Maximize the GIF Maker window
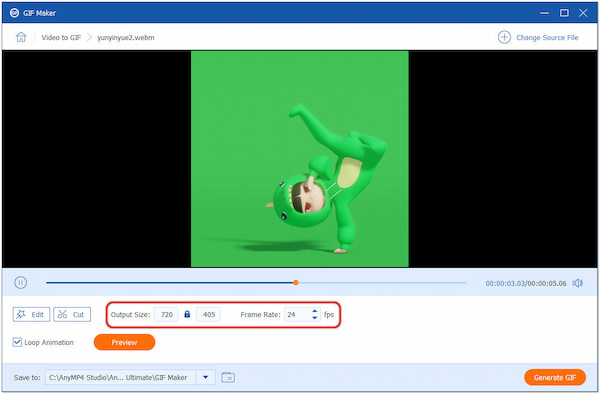 coord(564,13)
